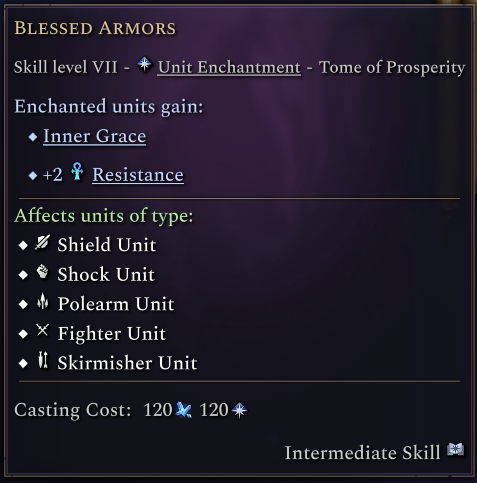This screenshot has height=483, width=477.
Task: Click the mana crystal cost icon
Action: (x=184, y=410)
